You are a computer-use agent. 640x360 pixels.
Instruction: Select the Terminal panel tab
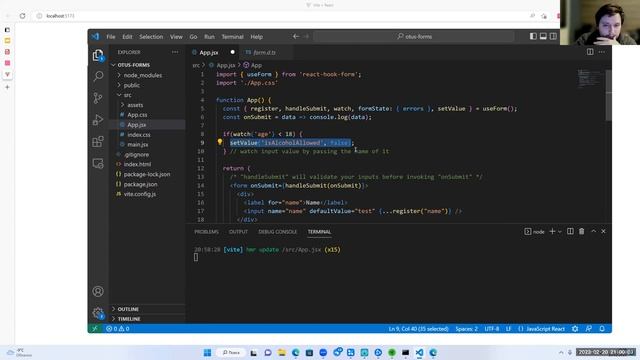click(319, 231)
